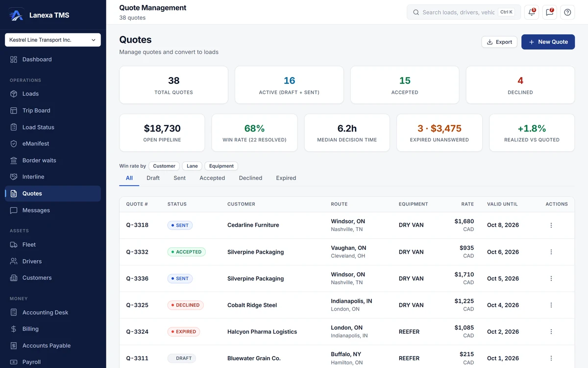The height and width of the screenshot is (368, 588).
Task: Go to Fleet assets
Action: pos(53,244)
